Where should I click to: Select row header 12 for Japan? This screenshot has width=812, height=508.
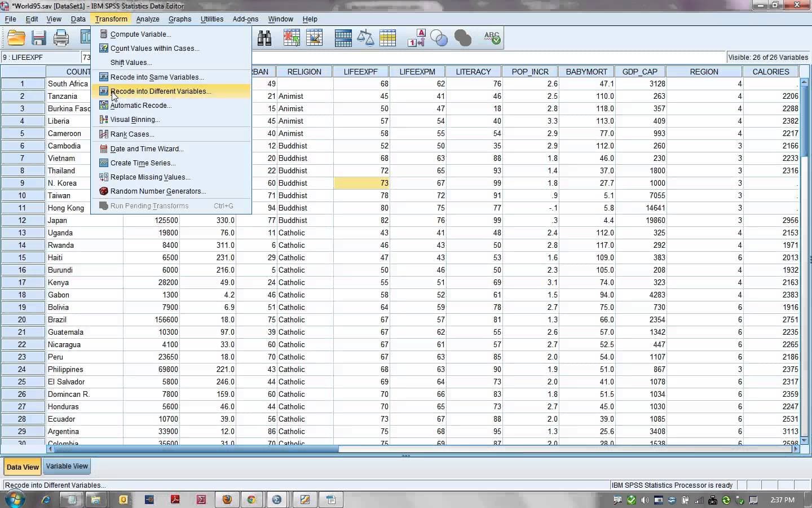coord(23,220)
